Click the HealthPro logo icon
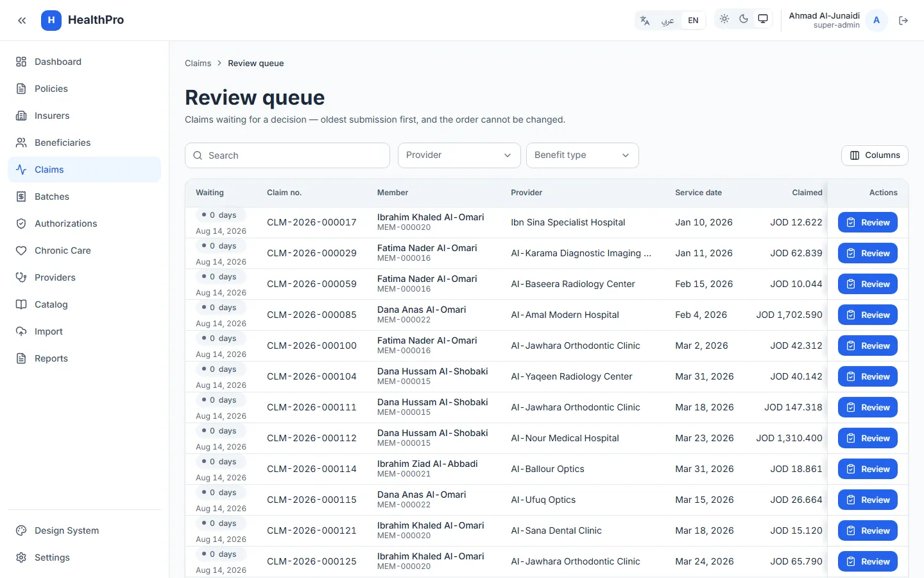The height and width of the screenshot is (578, 924). [x=51, y=21]
